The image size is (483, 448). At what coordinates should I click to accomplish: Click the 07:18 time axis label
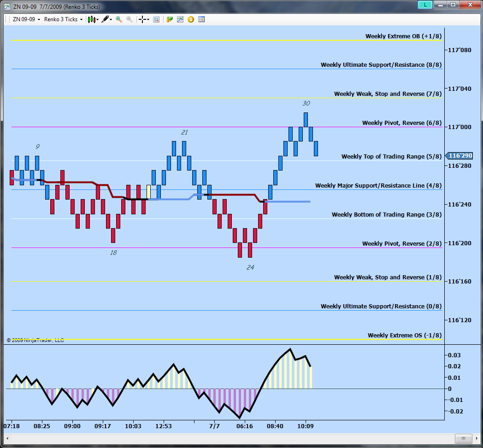[12, 426]
